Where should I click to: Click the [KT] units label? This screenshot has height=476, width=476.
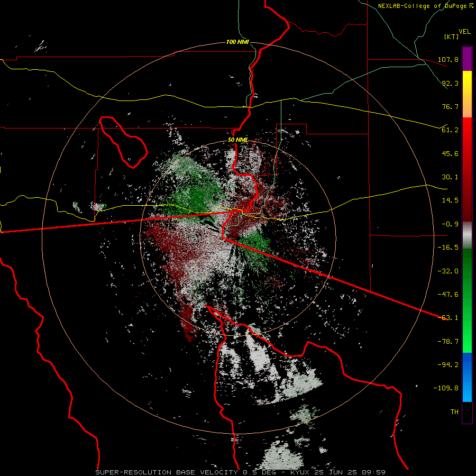(452, 36)
